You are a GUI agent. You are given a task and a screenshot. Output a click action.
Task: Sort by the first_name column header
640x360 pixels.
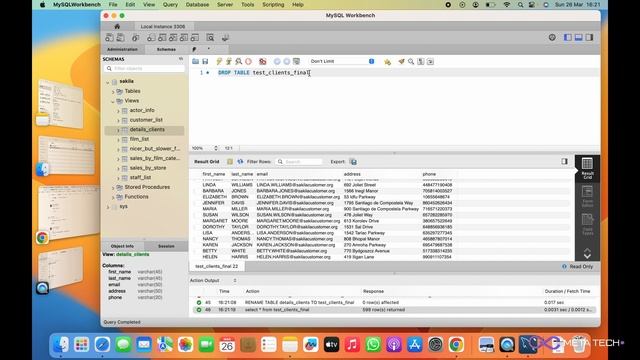click(214, 174)
